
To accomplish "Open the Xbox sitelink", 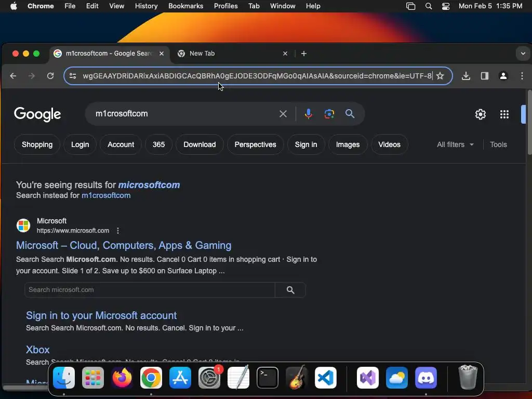I will [x=37, y=350].
